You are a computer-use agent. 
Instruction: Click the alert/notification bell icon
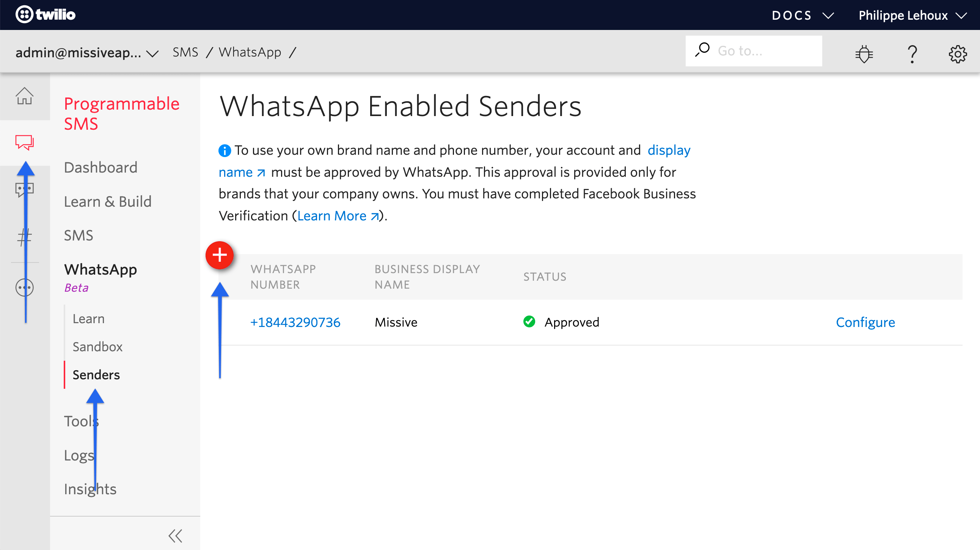tap(865, 52)
